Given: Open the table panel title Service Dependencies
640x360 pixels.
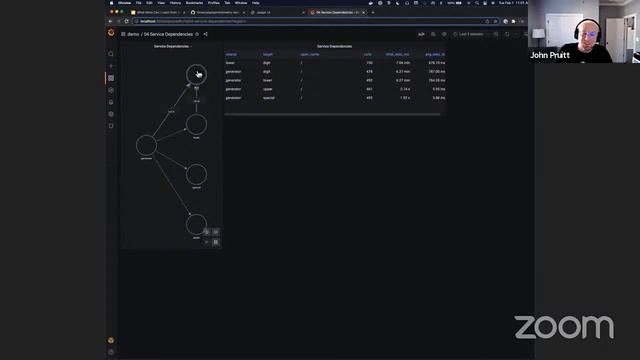Looking at the screenshot, I should click(334, 47).
